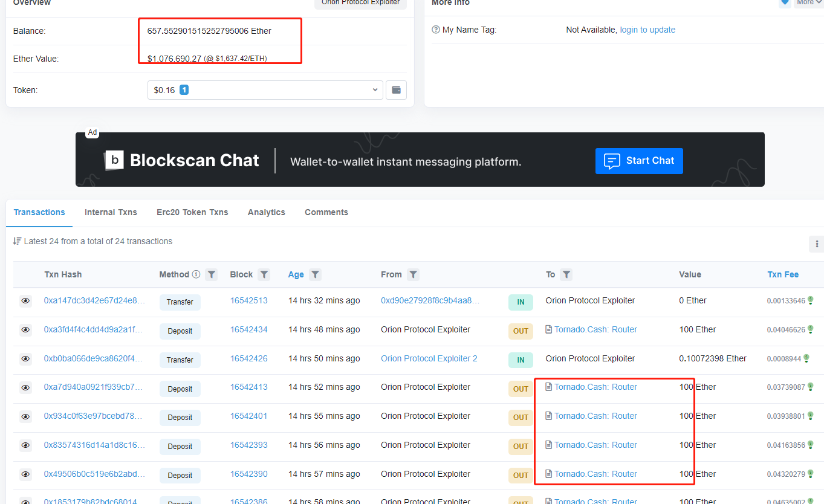Open block 16542390 link
Viewport: 824px width, 504px height.
pos(248,474)
